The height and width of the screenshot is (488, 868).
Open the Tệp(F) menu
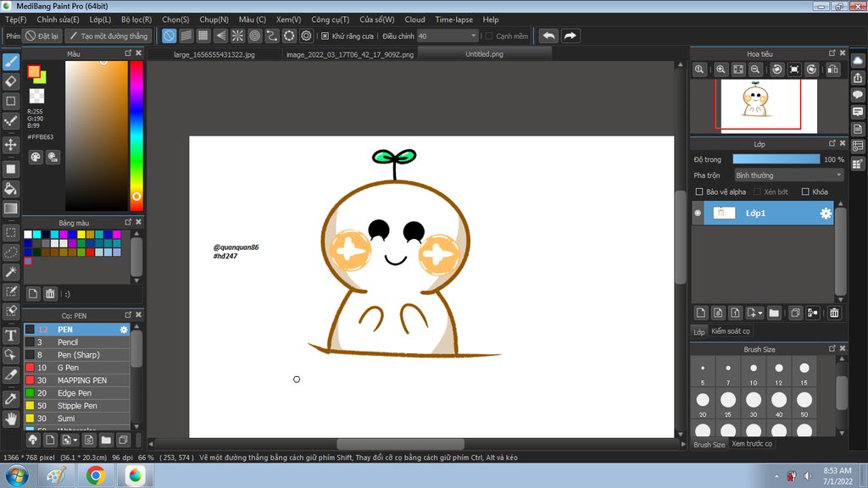(x=15, y=19)
